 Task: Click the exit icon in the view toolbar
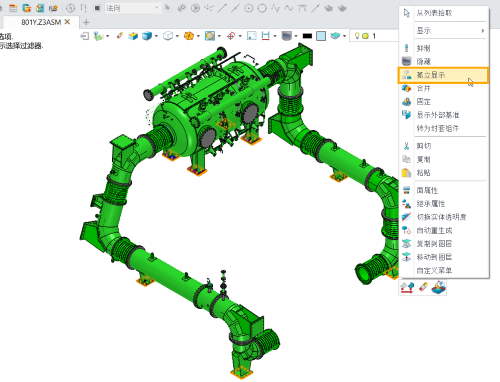(85, 36)
